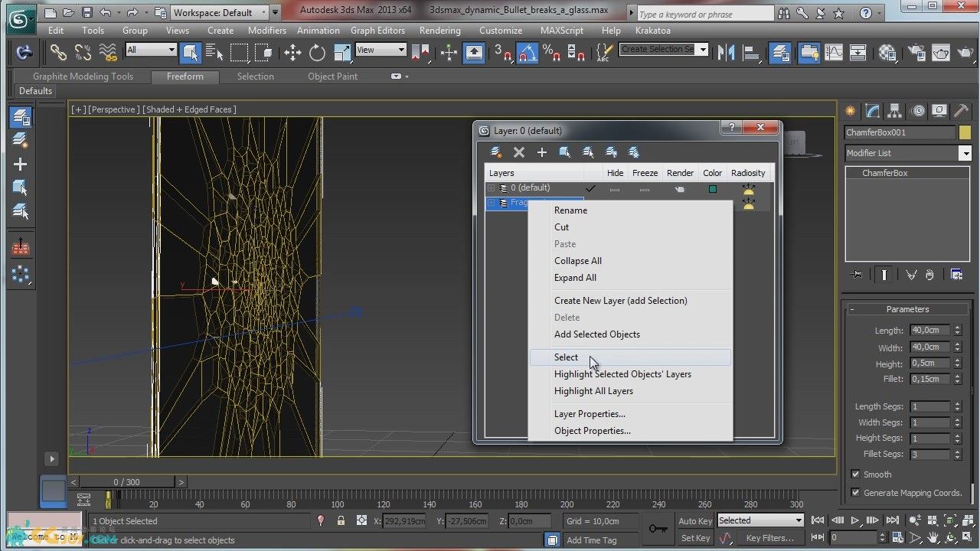Click the viewport Perspective label
980x551 pixels.
pyautogui.click(x=114, y=109)
